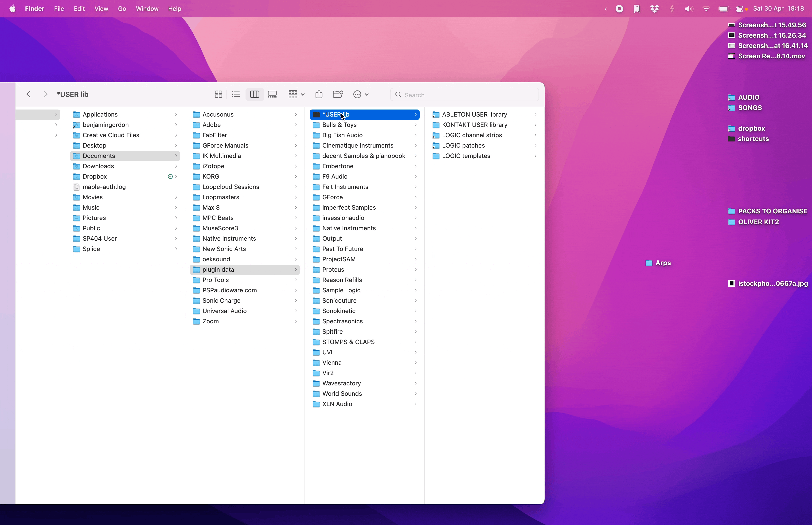Switch to list view in the toolbar
Screen dimensions: 812x525
236,94
